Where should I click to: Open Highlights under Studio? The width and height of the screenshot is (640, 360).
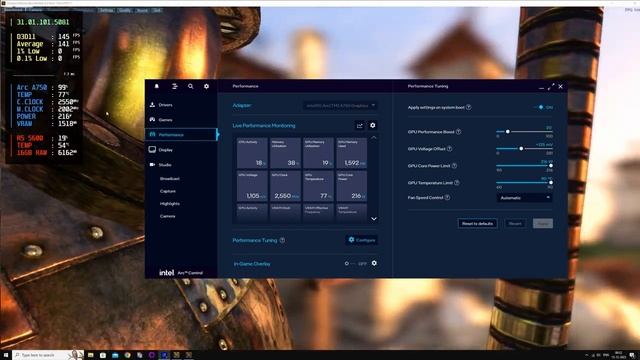(170, 204)
